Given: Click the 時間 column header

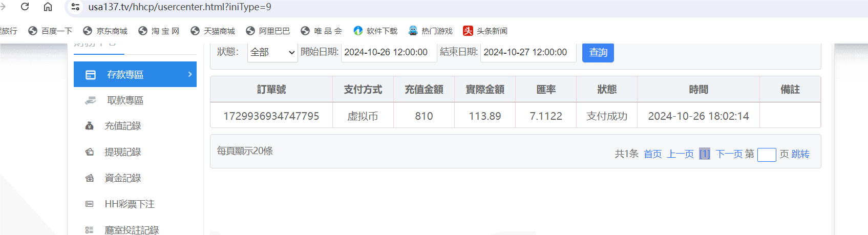Looking at the screenshot, I should click(698, 90).
